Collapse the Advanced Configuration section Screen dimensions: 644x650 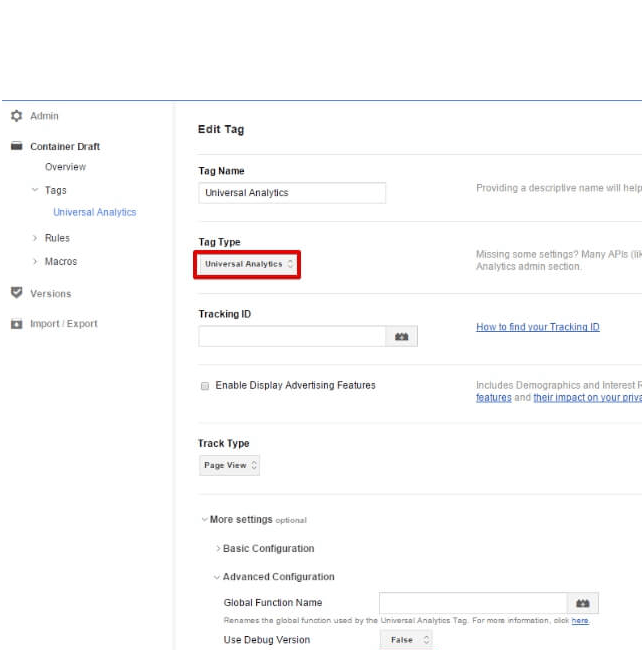pyautogui.click(x=217, y=577)
